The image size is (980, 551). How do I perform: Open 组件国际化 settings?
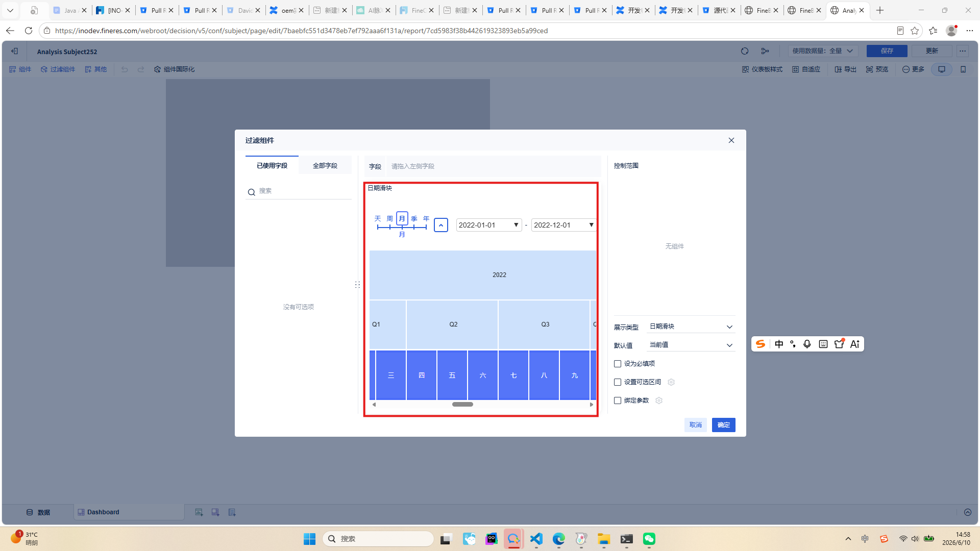click(x=175, y=69)
